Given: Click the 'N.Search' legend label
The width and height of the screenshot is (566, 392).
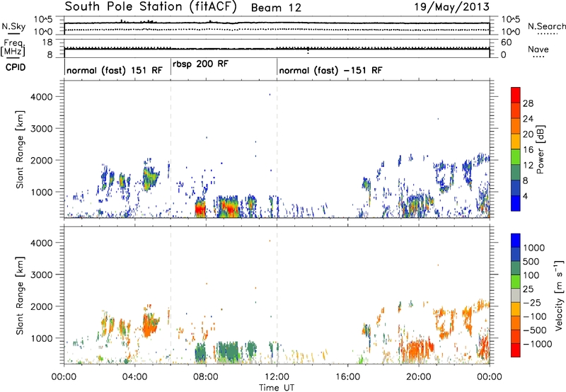Looking at the screenshot, I should tap(546, 26).
